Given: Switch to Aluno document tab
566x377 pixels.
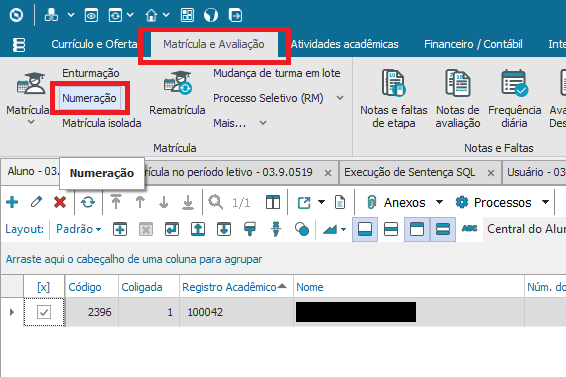Looking at the screenshot, I should (31, 171).
